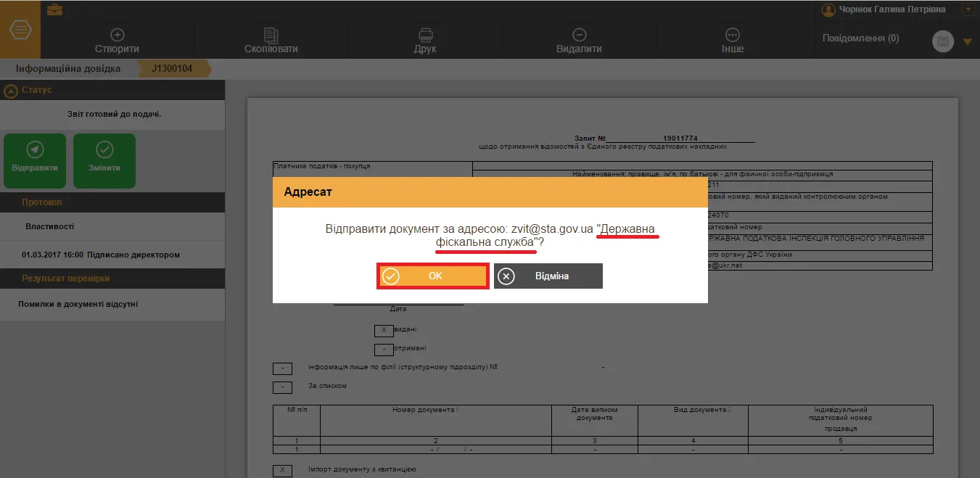Open the envelope messages icon
Image resolution: width=980 pixels, height=478 pixels.
point(943,41)
